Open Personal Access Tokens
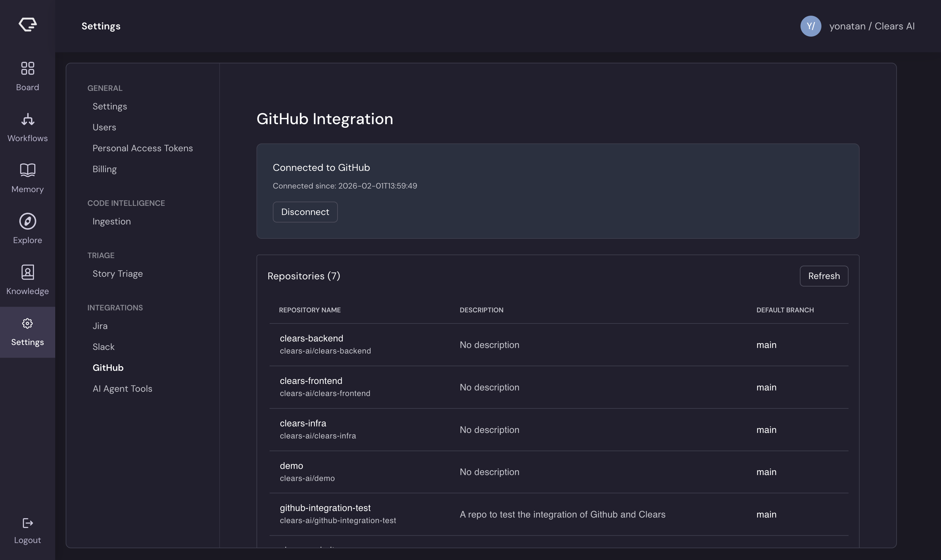 pyautogui.click(x=143, y=148)
